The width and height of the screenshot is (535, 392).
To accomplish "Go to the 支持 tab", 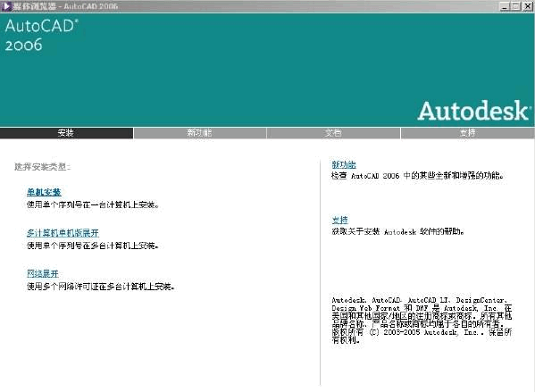I will coord(467,133).
